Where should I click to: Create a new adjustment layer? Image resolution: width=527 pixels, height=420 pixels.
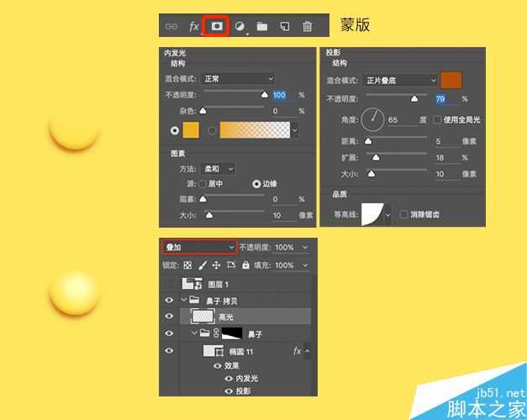(240, 26)
